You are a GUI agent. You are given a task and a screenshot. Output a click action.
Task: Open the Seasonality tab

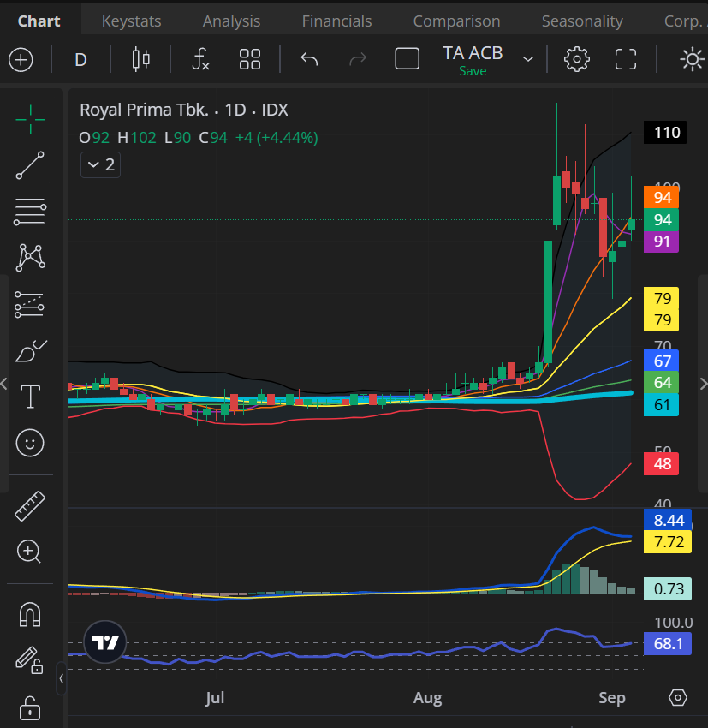pos(582,21)
